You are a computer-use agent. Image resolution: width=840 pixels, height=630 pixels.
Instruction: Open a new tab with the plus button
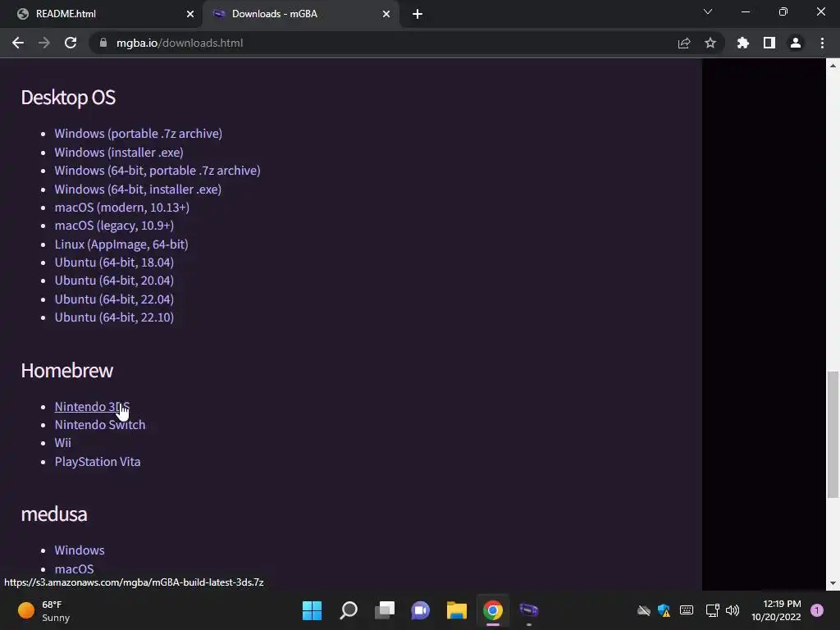point(418,14)
